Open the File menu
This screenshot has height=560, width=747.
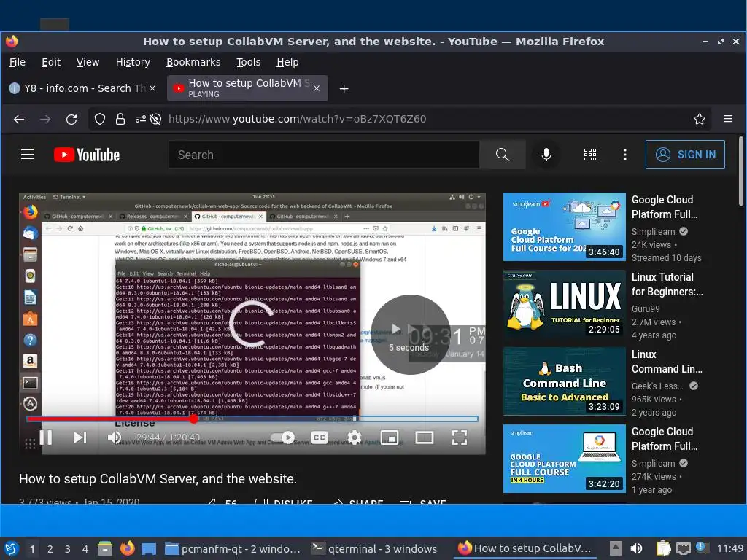pyautogui.click(x=18, y=62)
